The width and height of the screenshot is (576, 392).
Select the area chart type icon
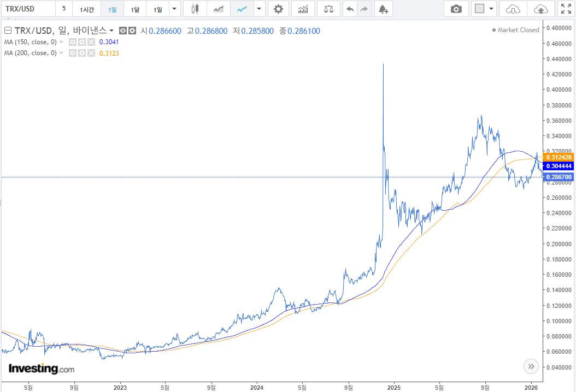pyautogui.click(x=219, y=9)
